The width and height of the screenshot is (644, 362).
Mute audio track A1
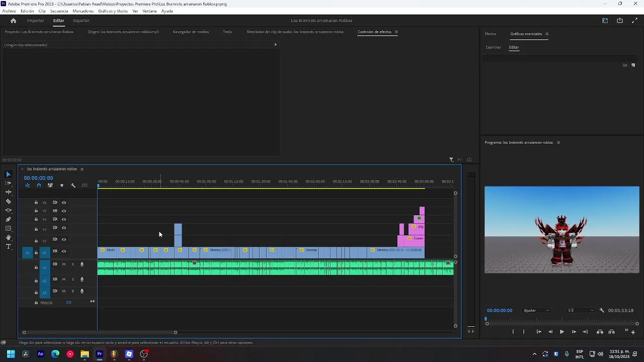(x=64, y=264)
